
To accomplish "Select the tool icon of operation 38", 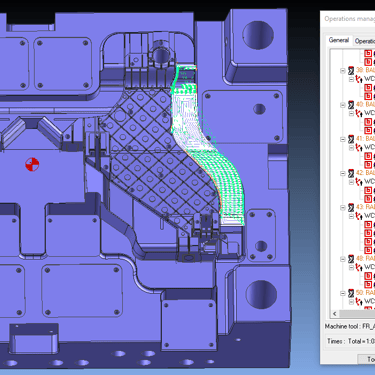I will pos(351,70).
